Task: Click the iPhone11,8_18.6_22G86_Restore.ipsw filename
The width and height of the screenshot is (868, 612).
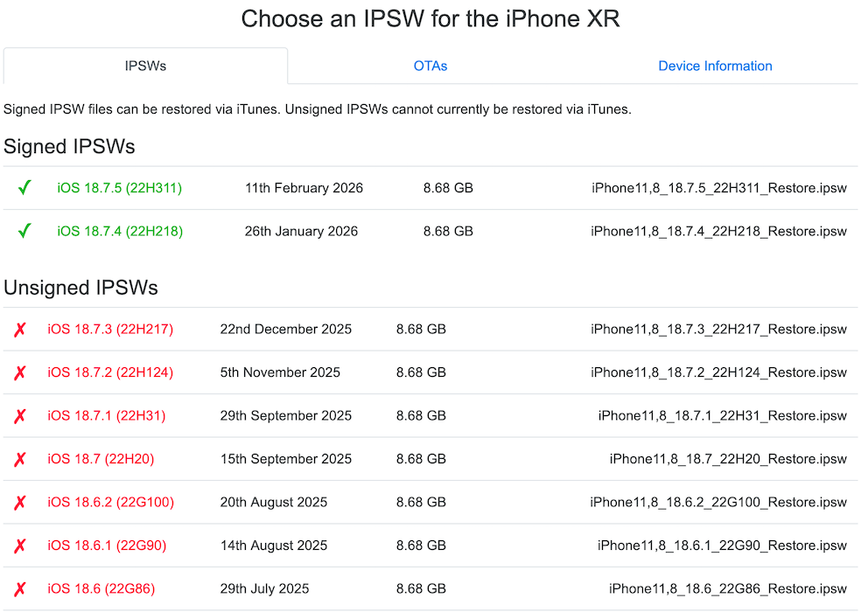Action: 727,589
